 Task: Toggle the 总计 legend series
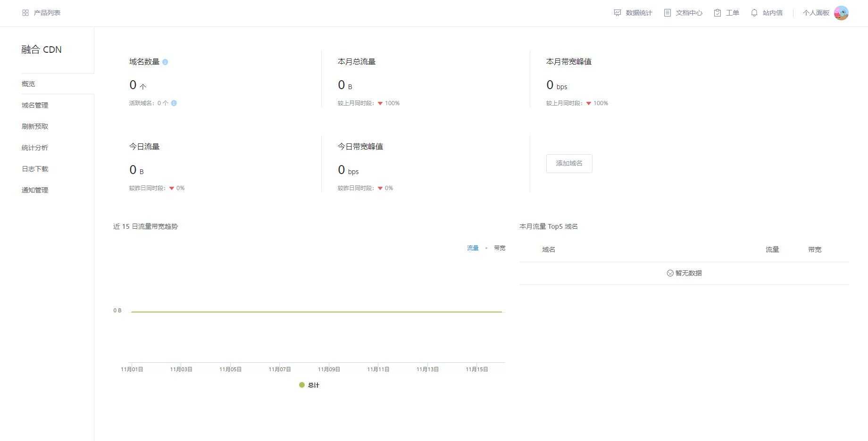(309, 385)
